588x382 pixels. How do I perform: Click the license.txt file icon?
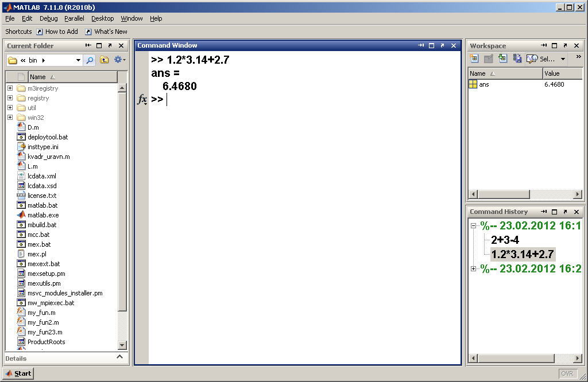(x=21, y=196)
